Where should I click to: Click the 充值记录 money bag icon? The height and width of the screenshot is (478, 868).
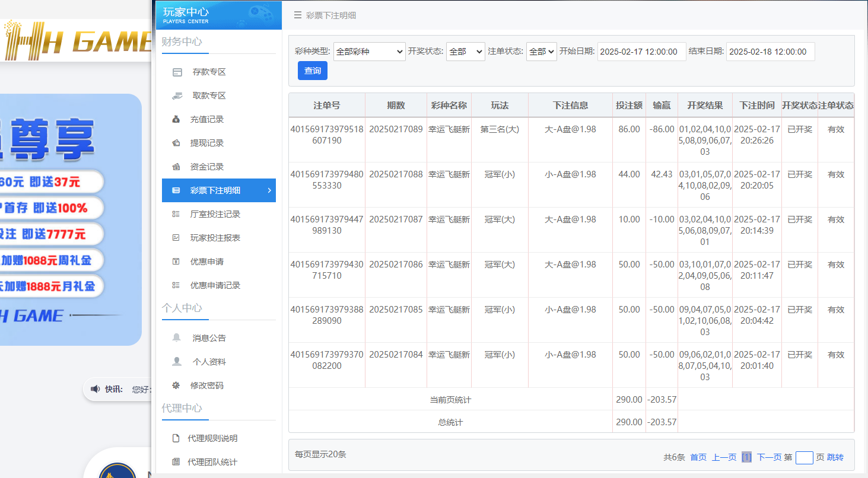[x=176, y=120]
